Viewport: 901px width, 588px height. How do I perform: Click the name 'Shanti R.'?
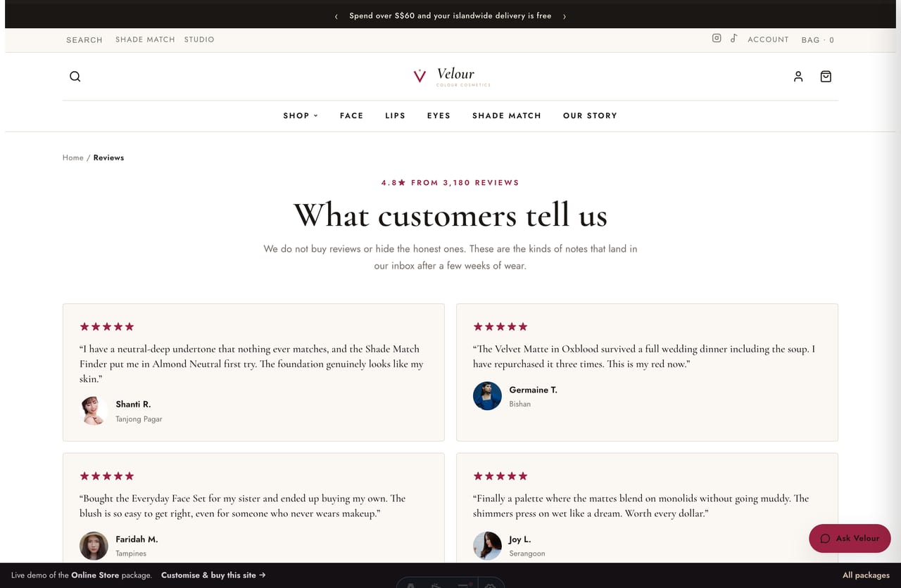point(133,404)
